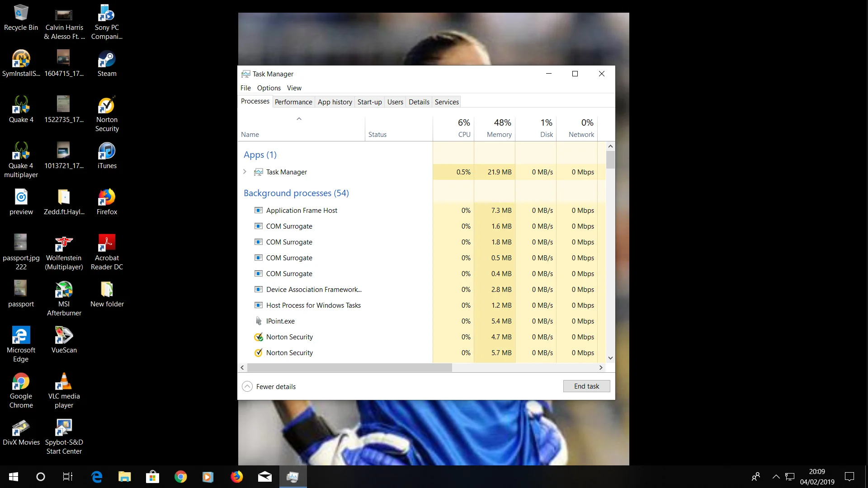868x488 pixels.
Task: Show hidden system tray icons
Action: 776,477
